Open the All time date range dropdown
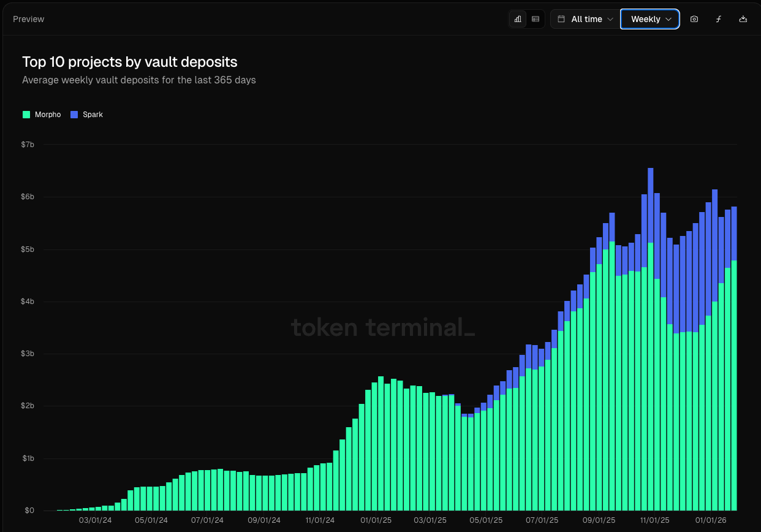This screenshot has height=532, width=761. click(x=585, y=19)
